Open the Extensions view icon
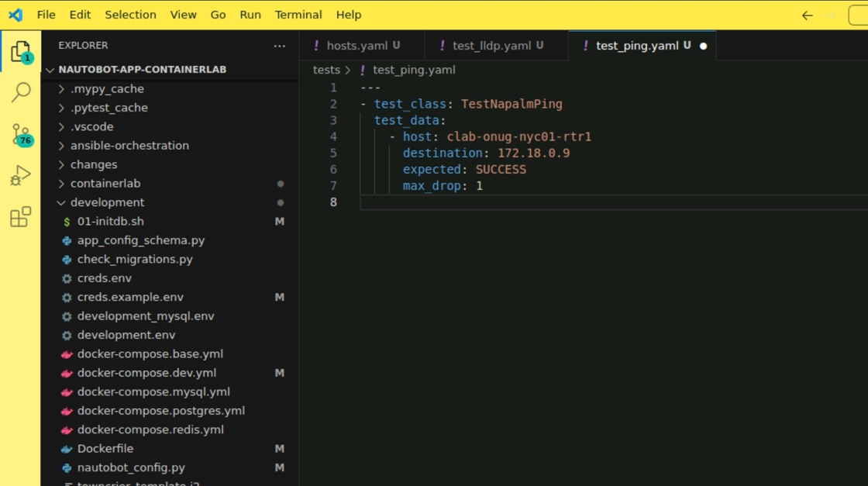 tap(20, 217)
